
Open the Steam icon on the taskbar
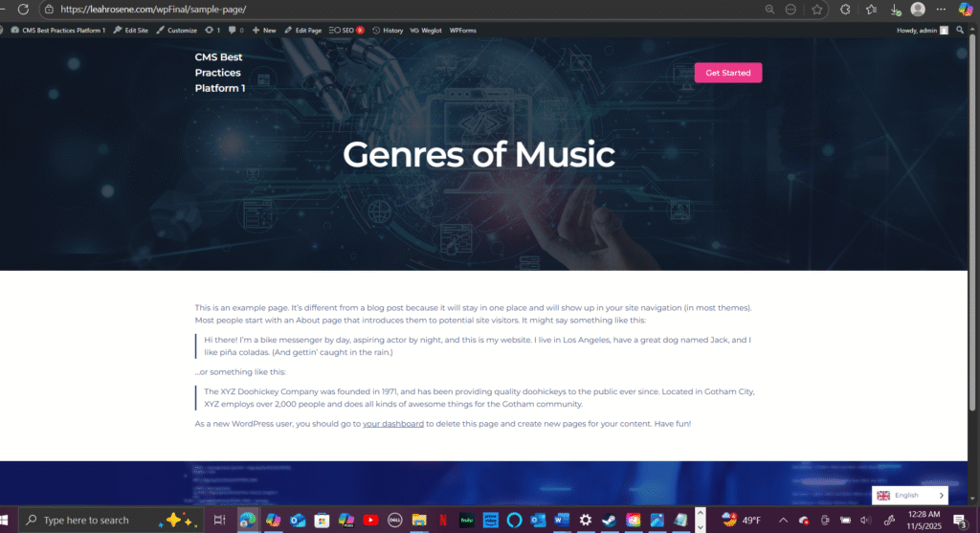[x=609, y=520]
